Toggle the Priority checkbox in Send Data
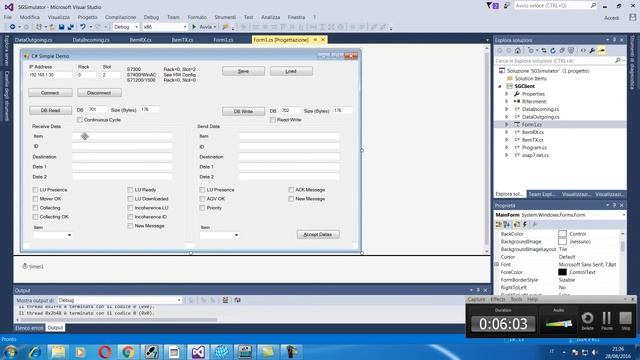Screen dimensions: 640x360 pyautogui.click(x=202, y=208)
